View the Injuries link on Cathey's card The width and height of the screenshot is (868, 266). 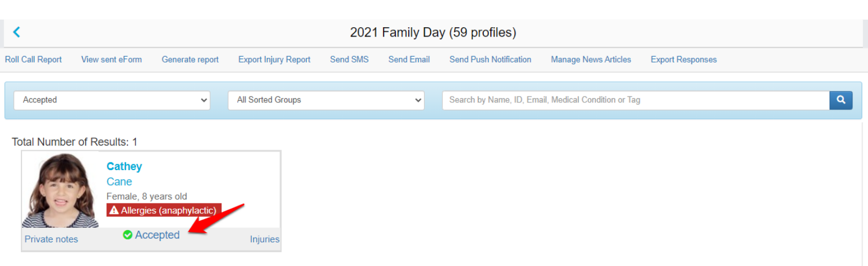[x=264, y=239]
